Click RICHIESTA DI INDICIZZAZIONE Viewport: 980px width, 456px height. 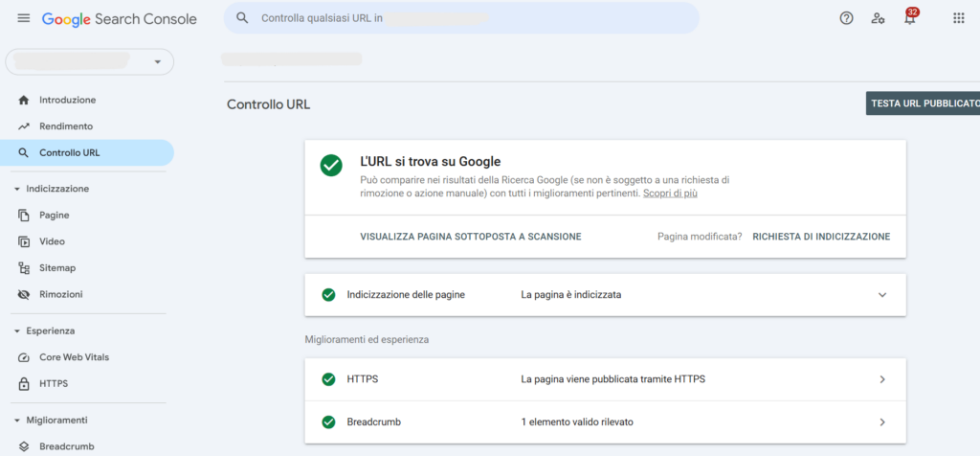[821, 237]
